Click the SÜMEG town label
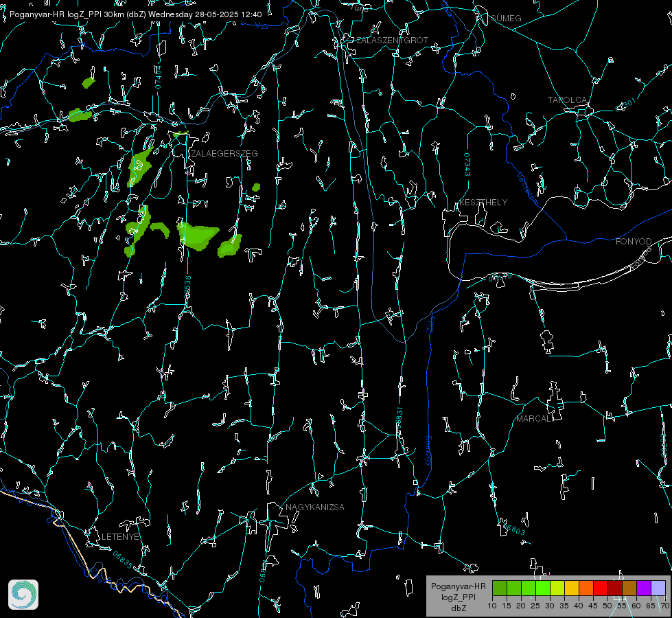Screen dimensions: 672x618 click(506, 19)
